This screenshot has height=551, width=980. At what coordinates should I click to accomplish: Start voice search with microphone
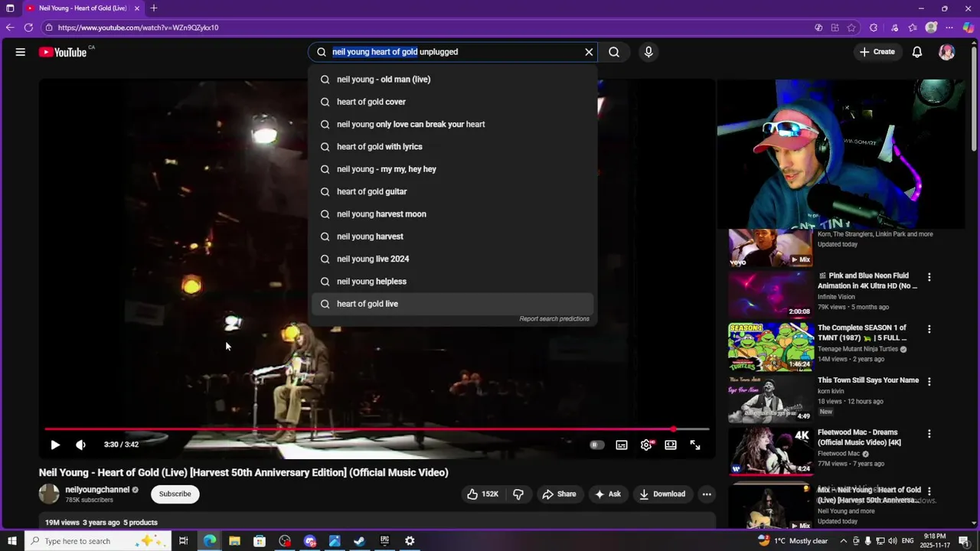tap(648, 52)
